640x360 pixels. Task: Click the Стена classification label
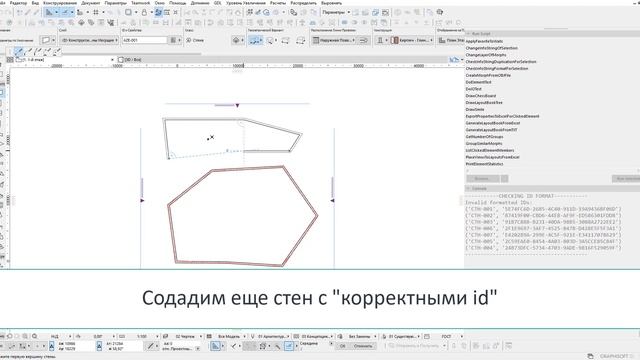tap(198, 40)
